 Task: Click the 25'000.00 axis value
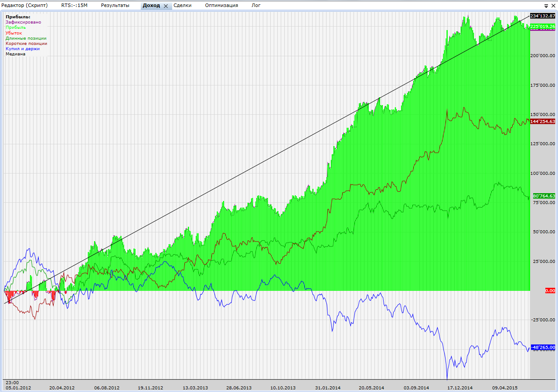coord(544,262)
